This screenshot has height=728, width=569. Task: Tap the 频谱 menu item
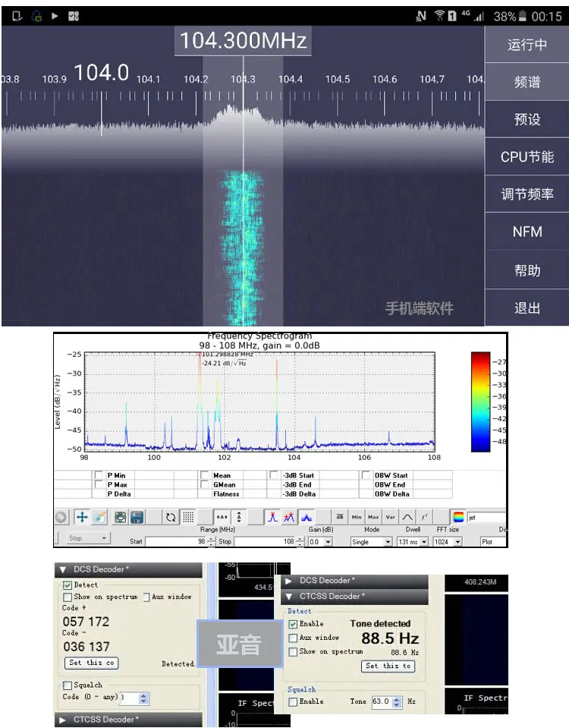coord(527,82)
